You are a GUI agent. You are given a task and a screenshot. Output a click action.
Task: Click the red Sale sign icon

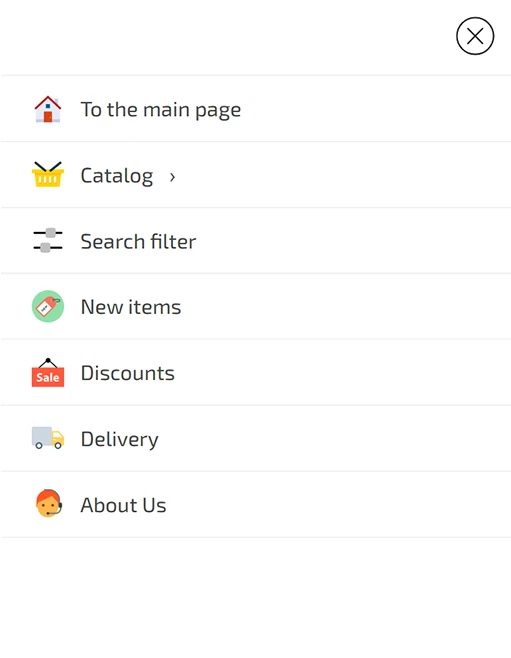coord(48,372)
